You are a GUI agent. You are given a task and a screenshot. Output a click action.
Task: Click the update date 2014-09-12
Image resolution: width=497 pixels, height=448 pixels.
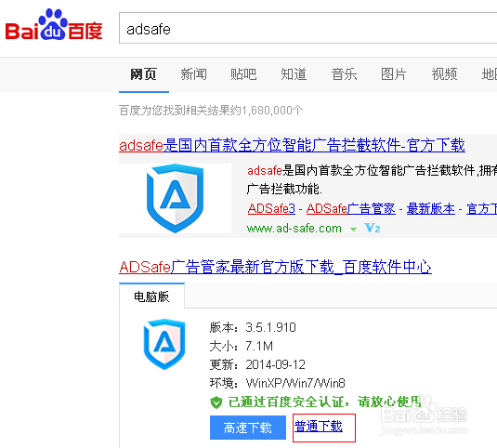(x=276, y=364)
